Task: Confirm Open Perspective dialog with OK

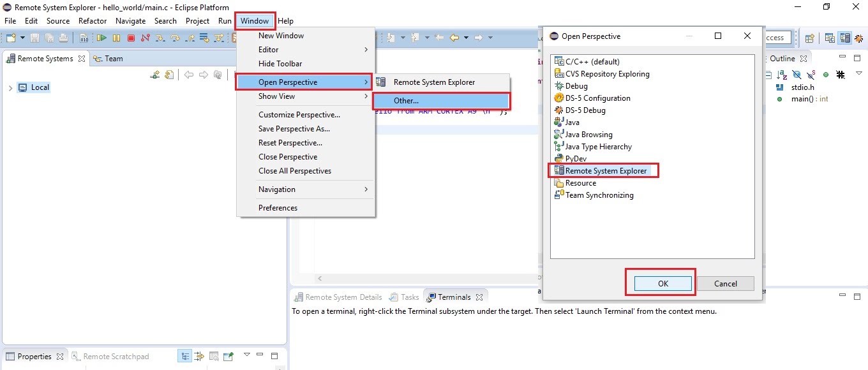Action: [662, 284]
